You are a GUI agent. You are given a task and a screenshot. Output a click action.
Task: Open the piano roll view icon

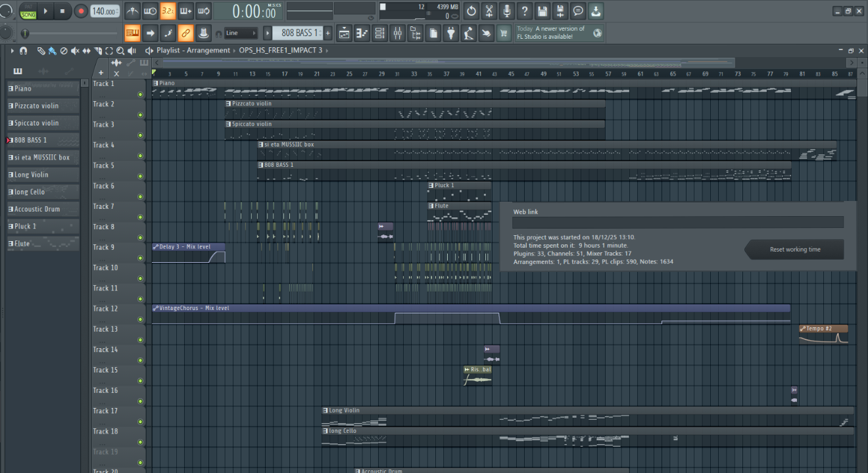(362, 33)
